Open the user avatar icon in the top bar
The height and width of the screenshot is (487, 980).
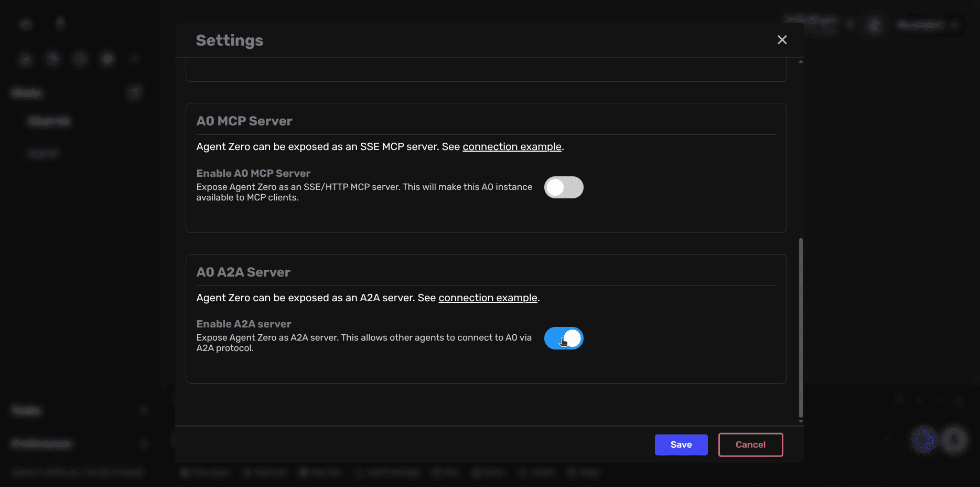874,25
